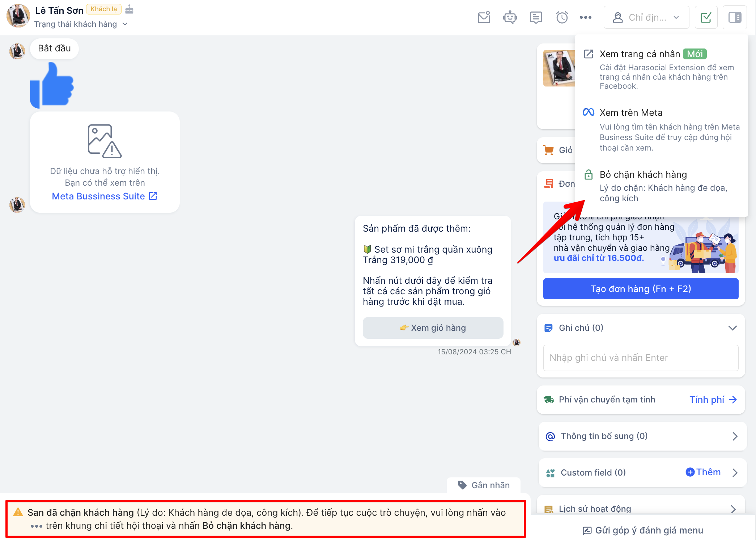
Task: Click the birthday cake icon beside name
Action: tap(129, 9)
